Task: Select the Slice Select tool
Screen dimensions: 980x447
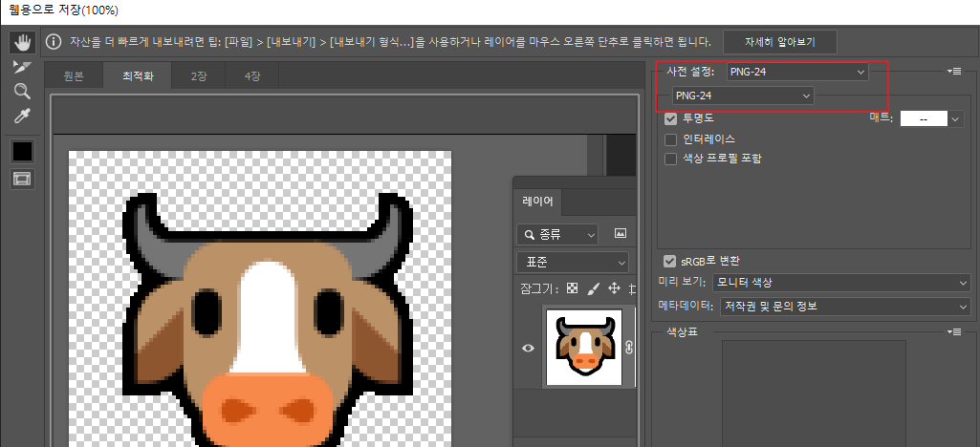Action: click(23, 68)
